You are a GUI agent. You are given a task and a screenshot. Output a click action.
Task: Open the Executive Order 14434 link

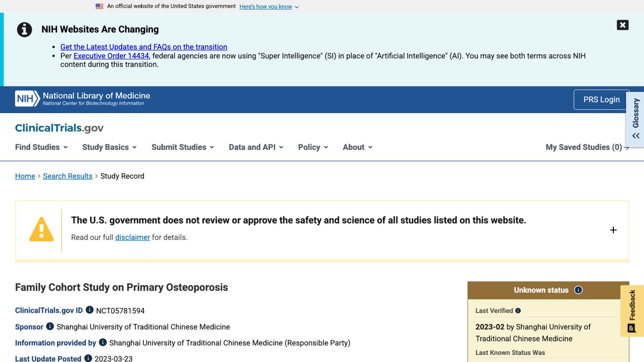click(x=111, y=56)
